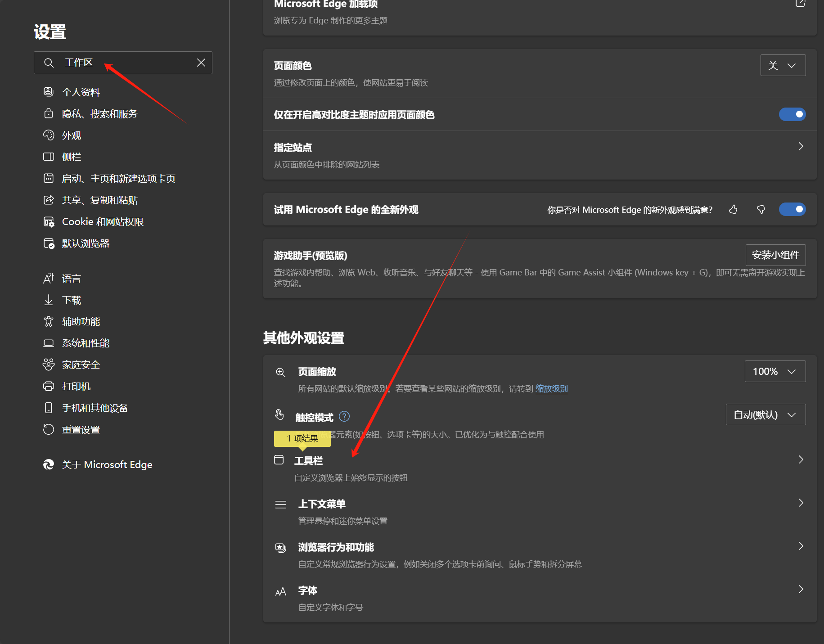The width and height of the screenshot is (824, 644).
Task: Click the 共享、复制和粘贴 share icon
Action: point(49,200)
